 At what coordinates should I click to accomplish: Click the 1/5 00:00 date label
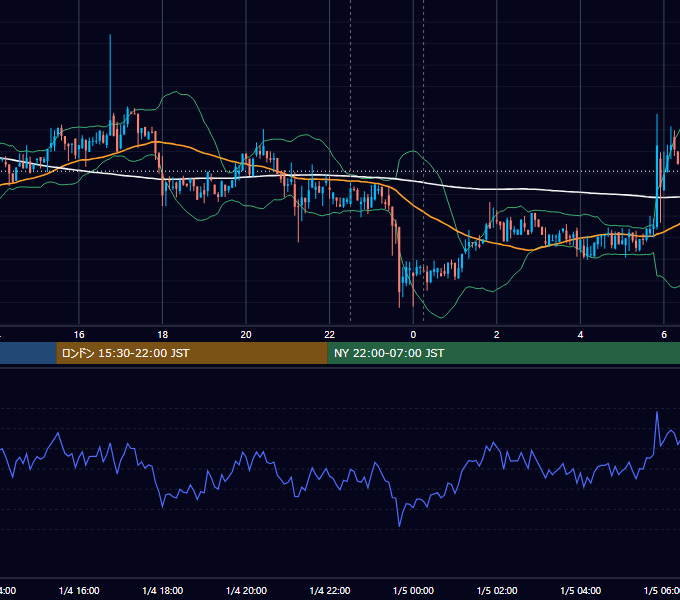[413, 590]
